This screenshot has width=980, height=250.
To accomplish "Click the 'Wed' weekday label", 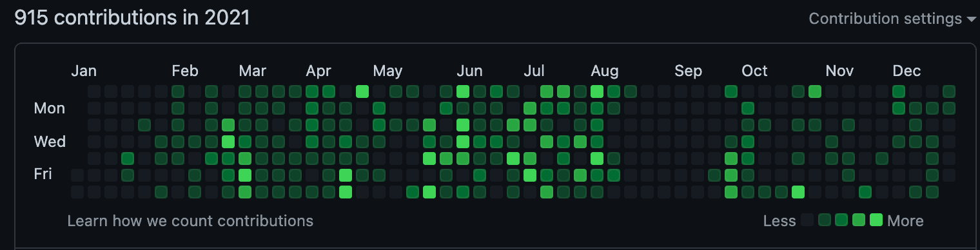I will pos(50,141).
